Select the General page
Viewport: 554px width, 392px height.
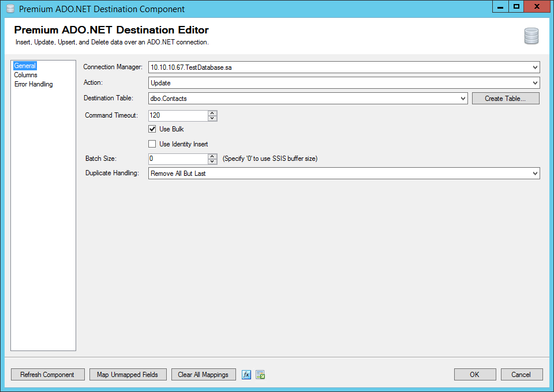25,66
